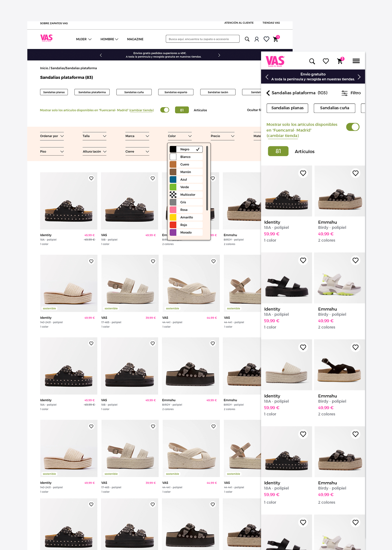
Task: Click desktop Sandalias cuña category button
Action: click(134, 92)
